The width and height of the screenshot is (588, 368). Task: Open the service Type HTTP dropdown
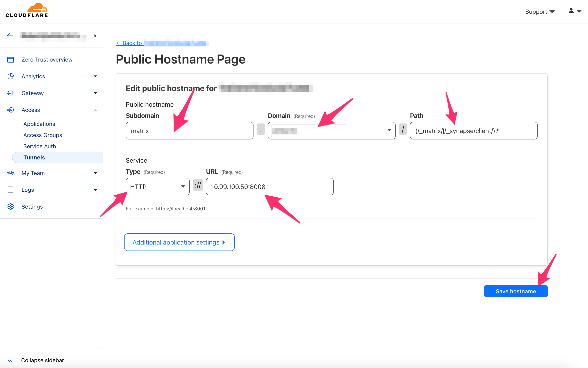157,187
